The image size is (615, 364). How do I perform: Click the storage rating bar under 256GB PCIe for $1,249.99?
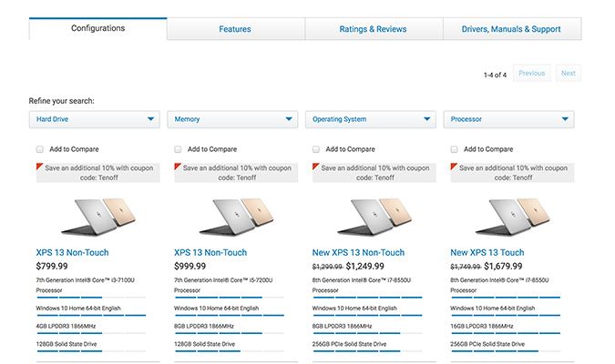(367, 351)
